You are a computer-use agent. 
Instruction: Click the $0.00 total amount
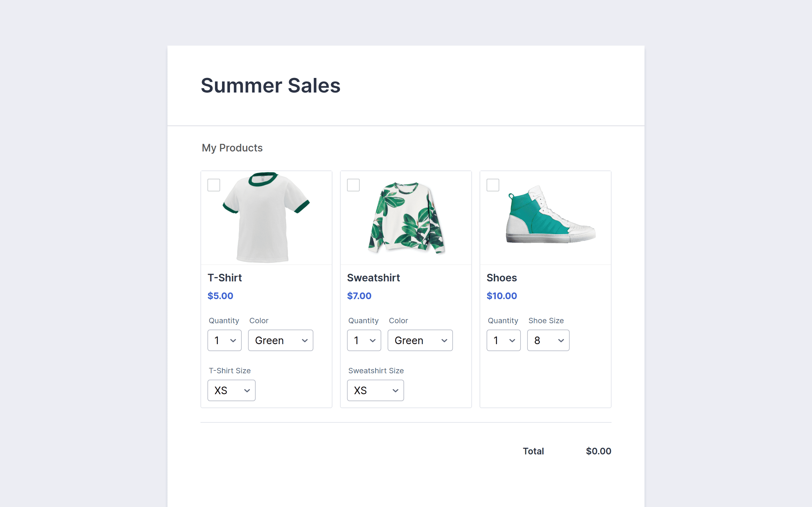point(599,451)
